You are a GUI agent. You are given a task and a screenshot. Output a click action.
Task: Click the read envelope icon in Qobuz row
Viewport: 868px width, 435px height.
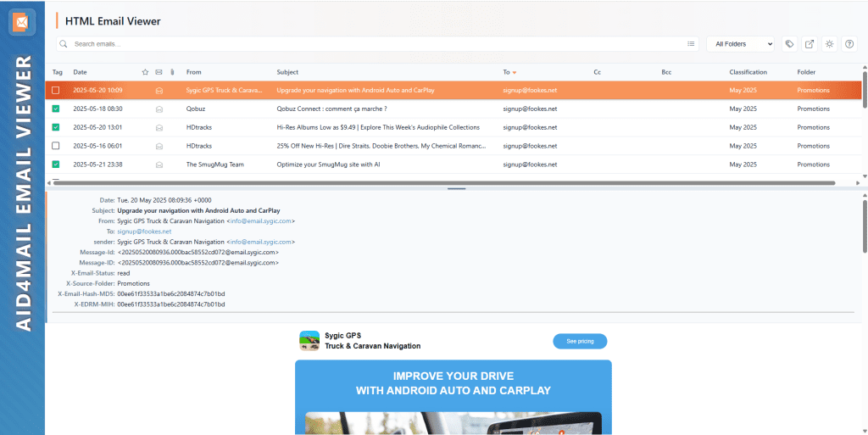(x=159, y=109)
